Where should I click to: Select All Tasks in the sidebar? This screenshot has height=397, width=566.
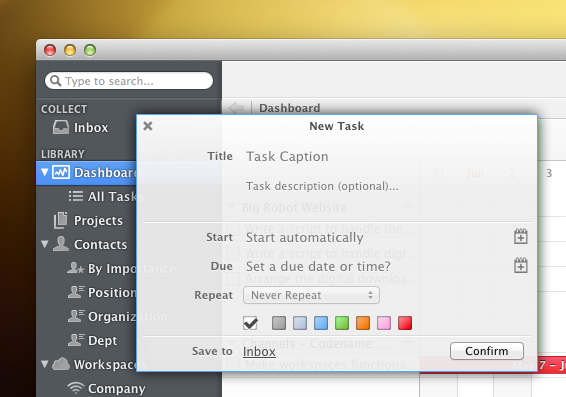pos(116,196)
